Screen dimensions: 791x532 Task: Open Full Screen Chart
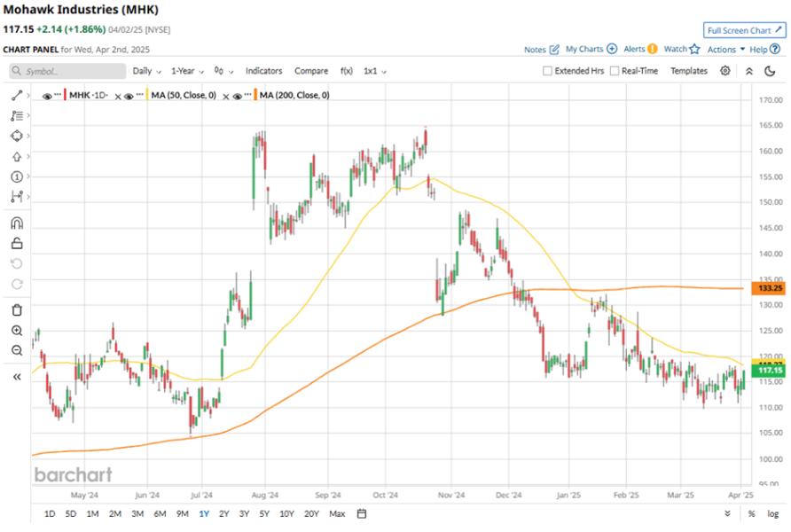pyautogui.click(x=745, y=30)
